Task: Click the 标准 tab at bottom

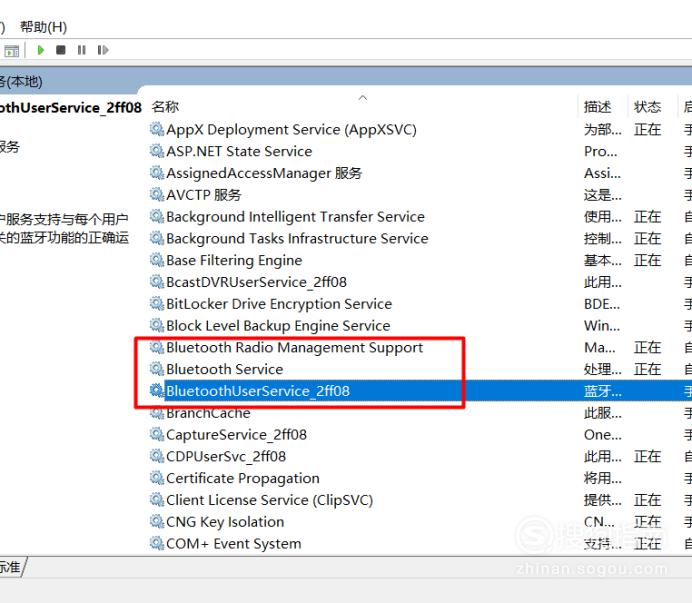Action: [x=11, y=566]
